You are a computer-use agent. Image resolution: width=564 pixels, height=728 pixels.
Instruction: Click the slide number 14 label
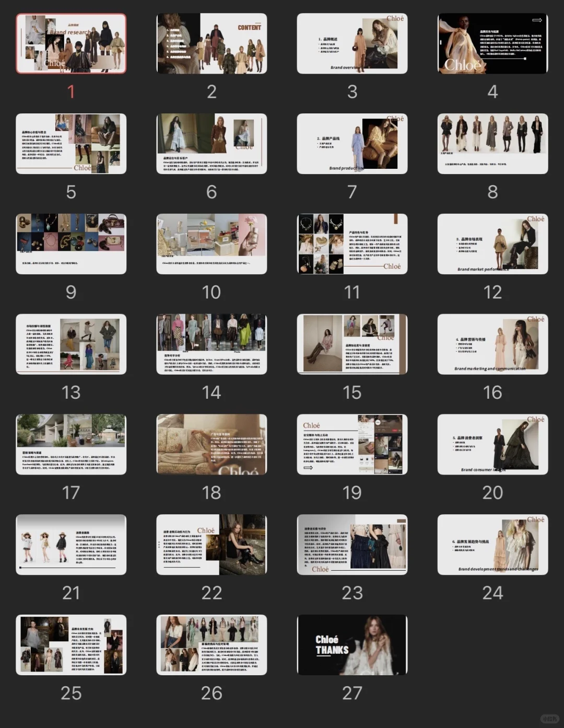[211, 392]
